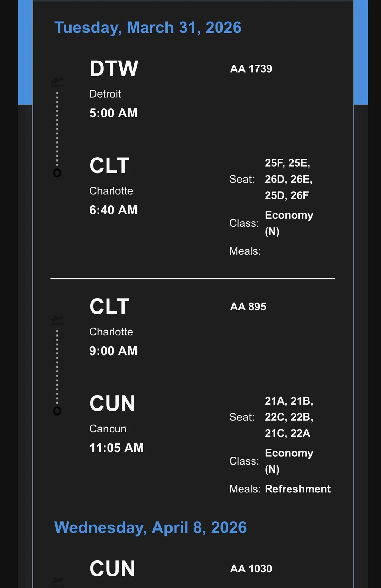Screen dimensions: 381x588
Task: Click the departure plane icon beside second CLT
Action: [x=57, y=320]
